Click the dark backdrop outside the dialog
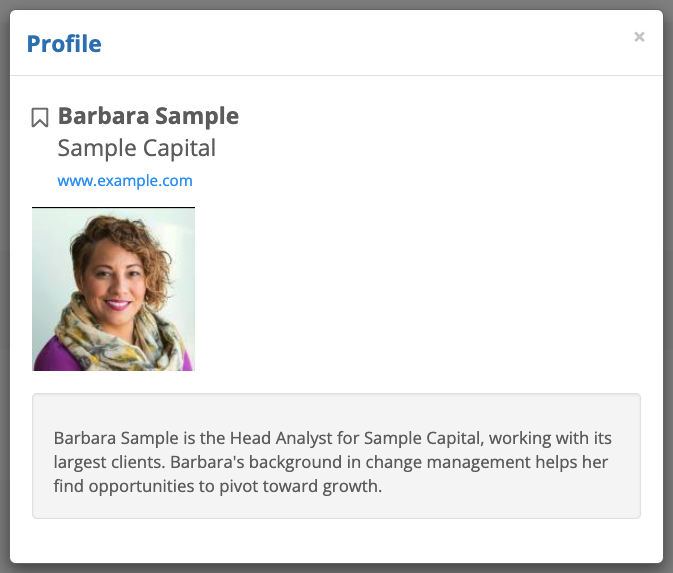 point(668,300)
